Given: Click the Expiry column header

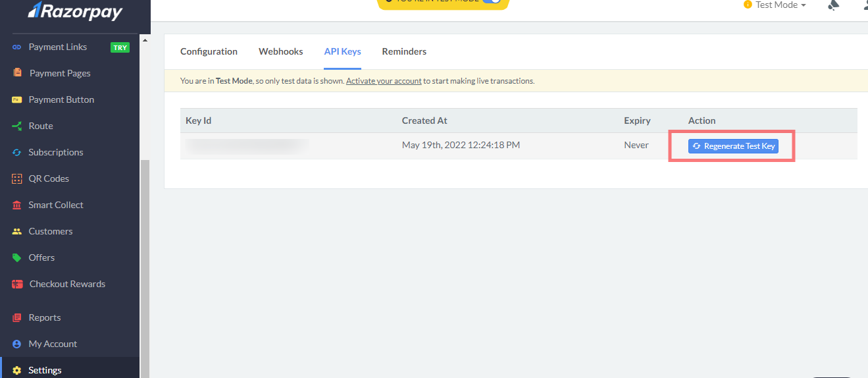Looking at the screenshot, I should (x=637, y=121).
